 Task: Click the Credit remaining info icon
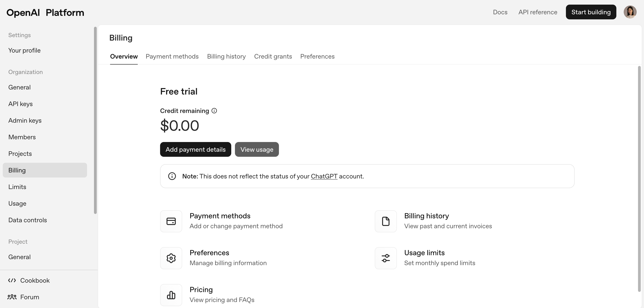point(214,110)
